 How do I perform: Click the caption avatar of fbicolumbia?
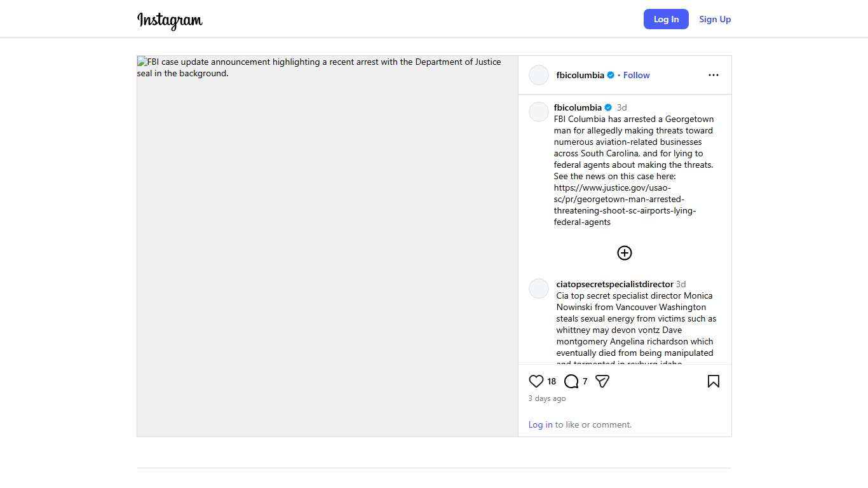click(x=539, y=112)
